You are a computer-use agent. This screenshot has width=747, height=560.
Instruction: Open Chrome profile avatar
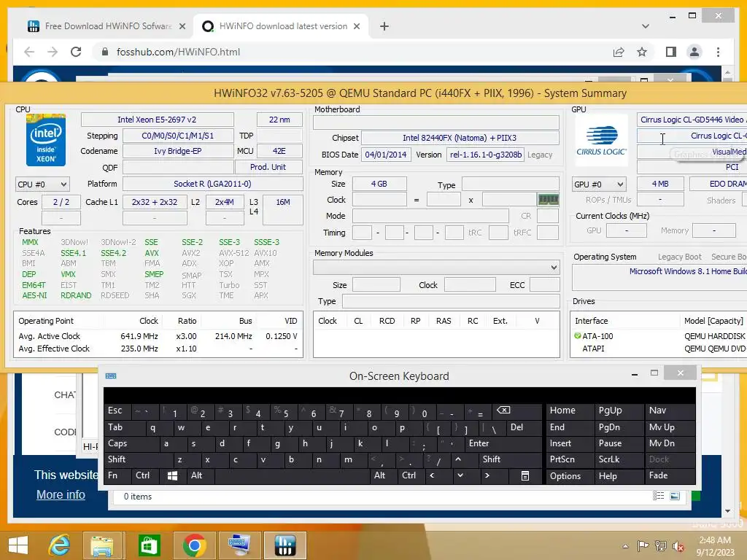pos(694,52)
